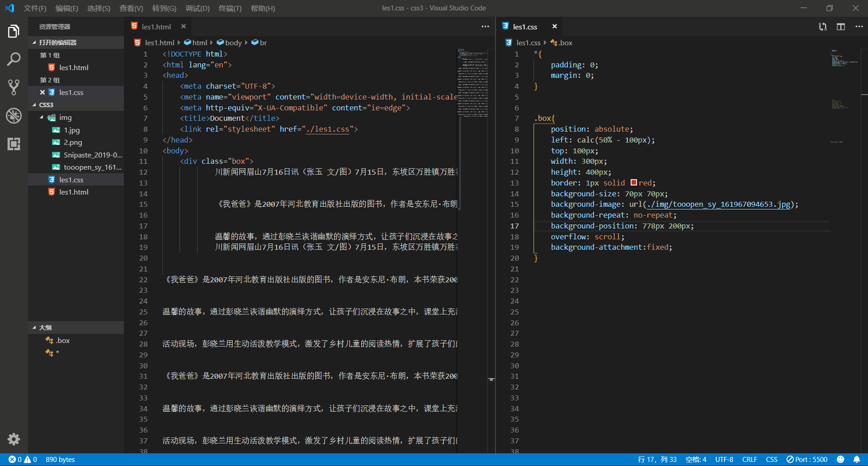Open the Source Control view
This screenshot has height=466, width=868.
point(14,87)
